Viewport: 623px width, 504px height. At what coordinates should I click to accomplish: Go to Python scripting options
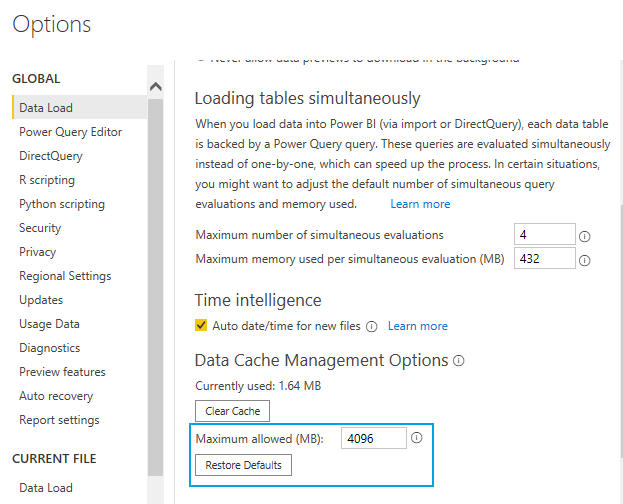[62, 204]
